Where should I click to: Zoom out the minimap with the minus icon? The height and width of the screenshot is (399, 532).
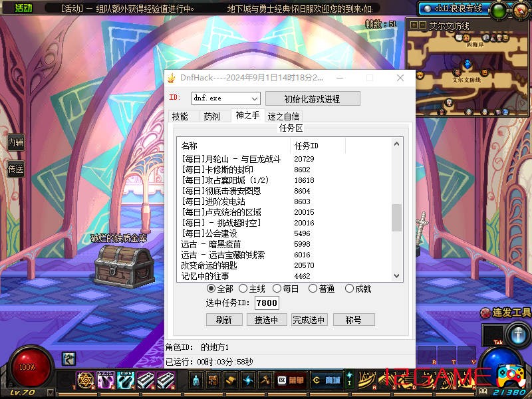pyautogui.click(x=422, y=25)
